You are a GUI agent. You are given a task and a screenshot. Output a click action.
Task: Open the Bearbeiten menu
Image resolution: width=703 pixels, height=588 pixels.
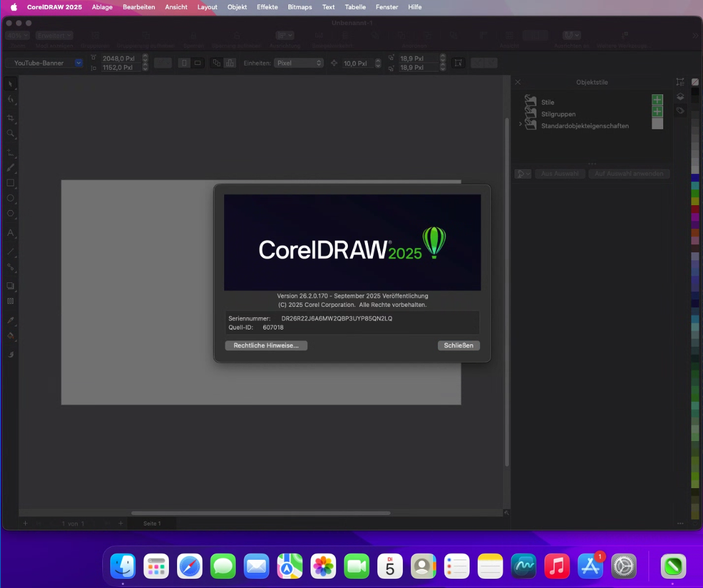(x=139, y=7)
